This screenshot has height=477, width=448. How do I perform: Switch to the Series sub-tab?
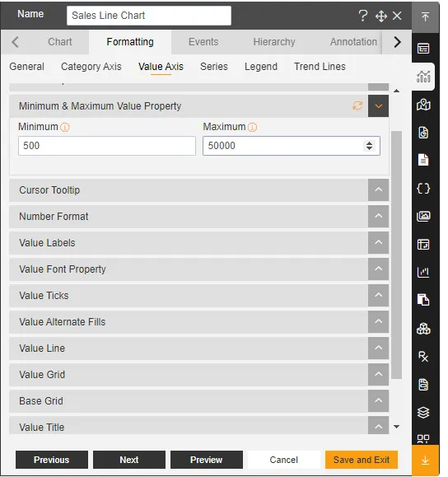(x=214, y=67)
